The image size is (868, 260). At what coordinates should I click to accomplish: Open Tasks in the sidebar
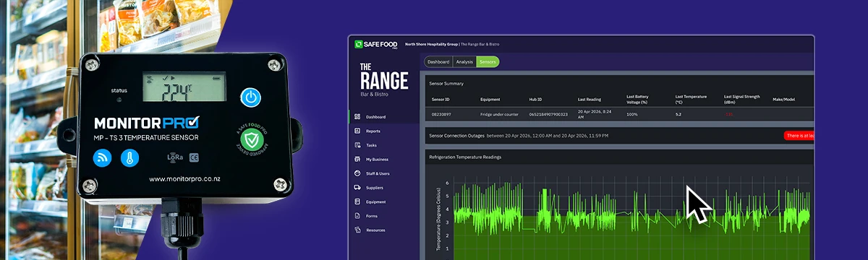(x=371, y=145)
